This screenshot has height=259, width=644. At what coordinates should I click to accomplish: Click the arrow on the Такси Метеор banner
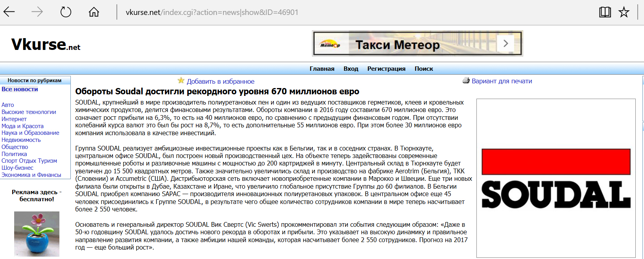click(x=506, y=43)
